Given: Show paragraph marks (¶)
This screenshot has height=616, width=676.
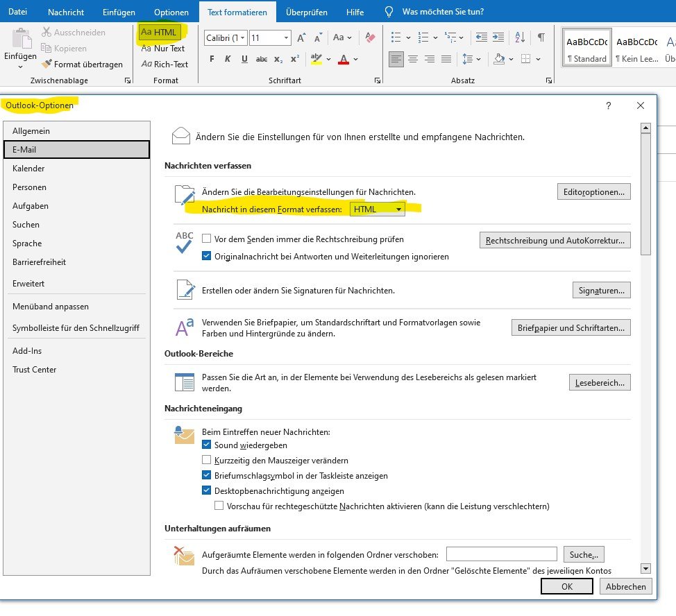Looking at the screenshot, I should point(541,37).
